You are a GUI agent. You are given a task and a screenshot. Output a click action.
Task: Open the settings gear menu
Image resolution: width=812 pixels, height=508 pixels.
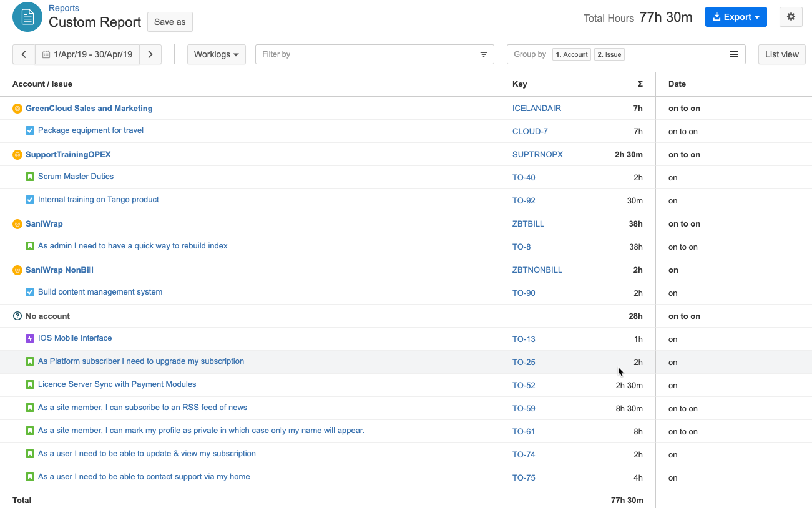pyautogui.click(x=791, y=17)
